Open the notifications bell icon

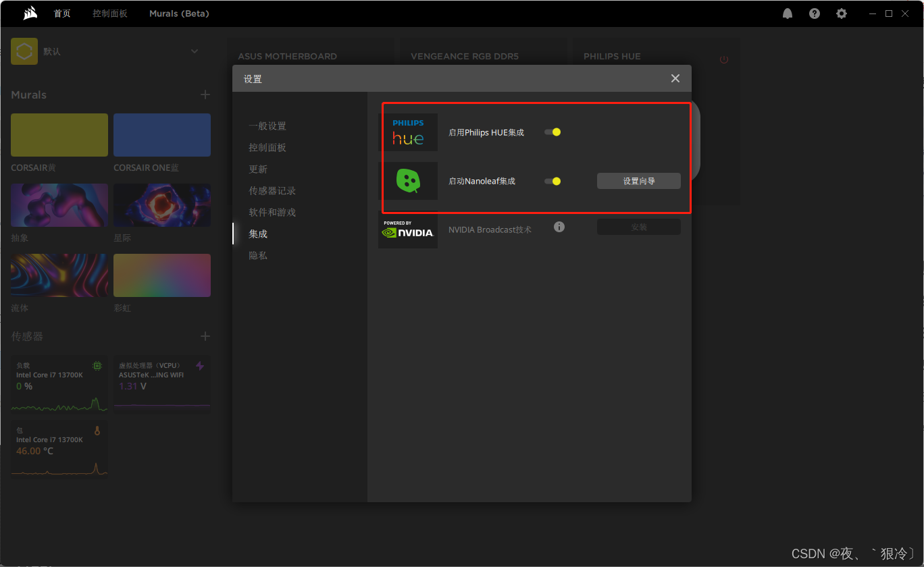pyautogui.click(x=788, y=13)
